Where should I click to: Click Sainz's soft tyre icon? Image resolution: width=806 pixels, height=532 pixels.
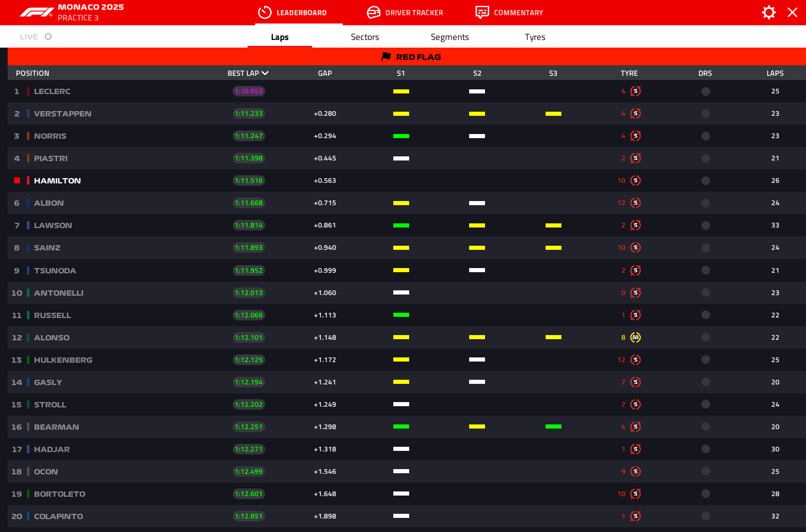[x=636, y=247]
